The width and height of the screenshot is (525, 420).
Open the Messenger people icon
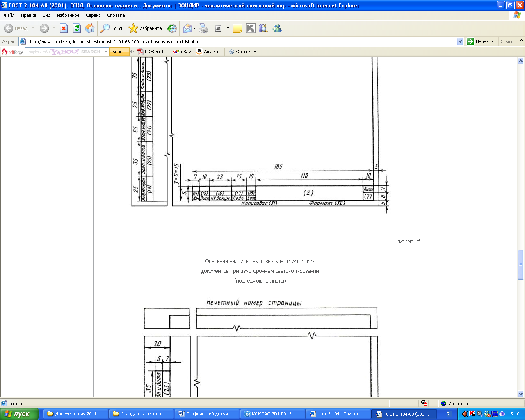tap(277, 28)
